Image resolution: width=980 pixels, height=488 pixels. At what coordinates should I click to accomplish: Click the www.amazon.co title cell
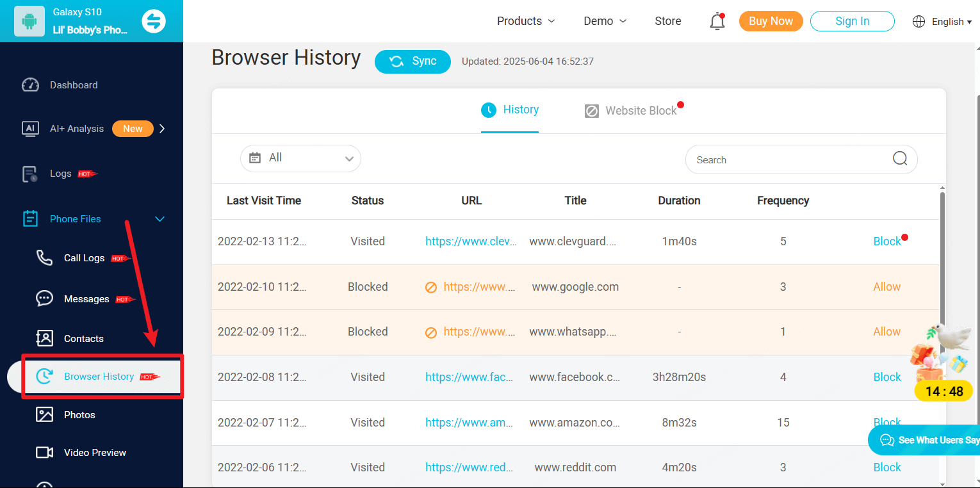[575, 423]
